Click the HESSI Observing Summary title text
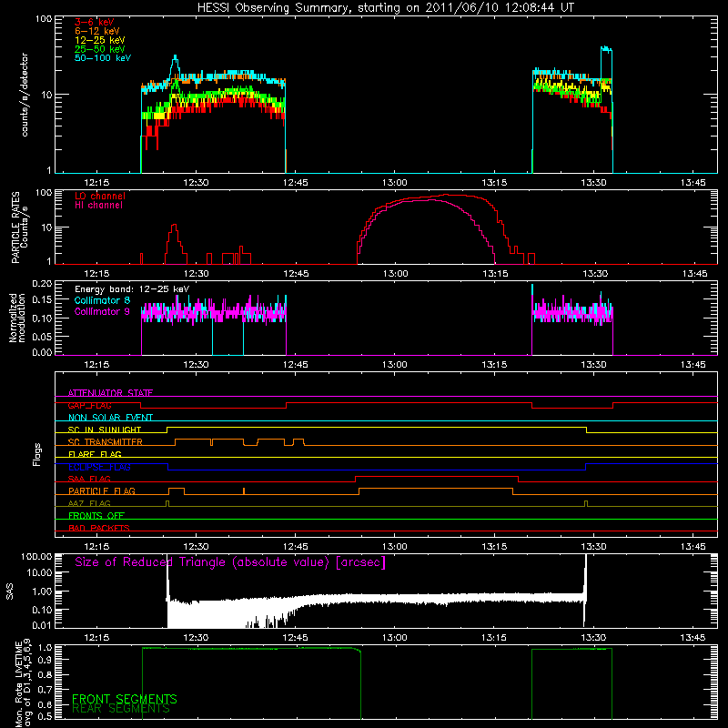The width and height of the screenshot is (728, 728). pos(385,8)
